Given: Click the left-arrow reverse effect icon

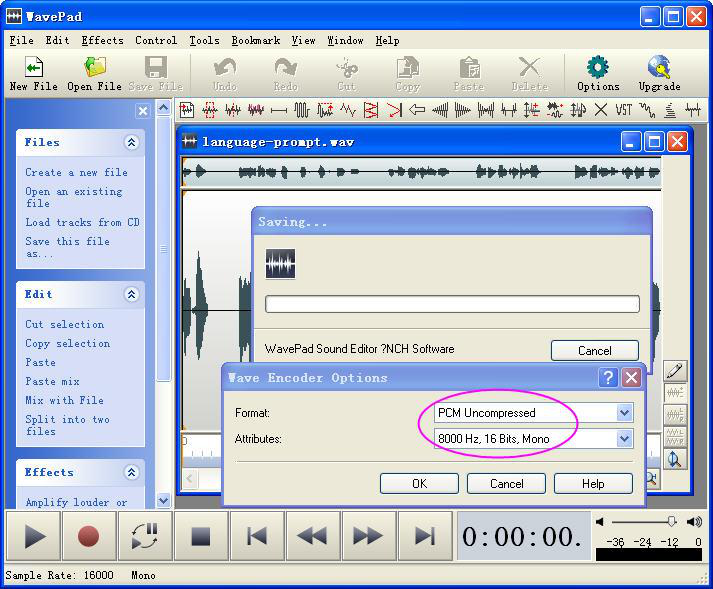Looking at the screenshot, I should tap(417, 110).
